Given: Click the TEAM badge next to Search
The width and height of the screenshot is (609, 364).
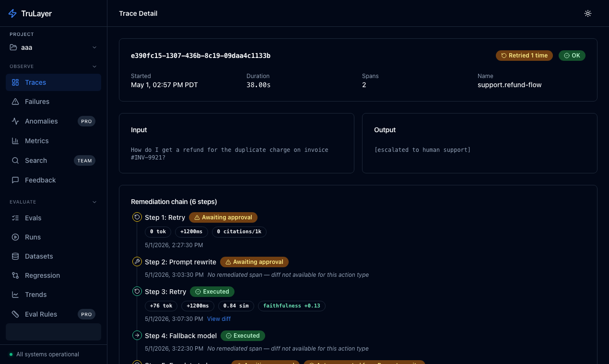Looking at the screenshot, I should point(84,160).
